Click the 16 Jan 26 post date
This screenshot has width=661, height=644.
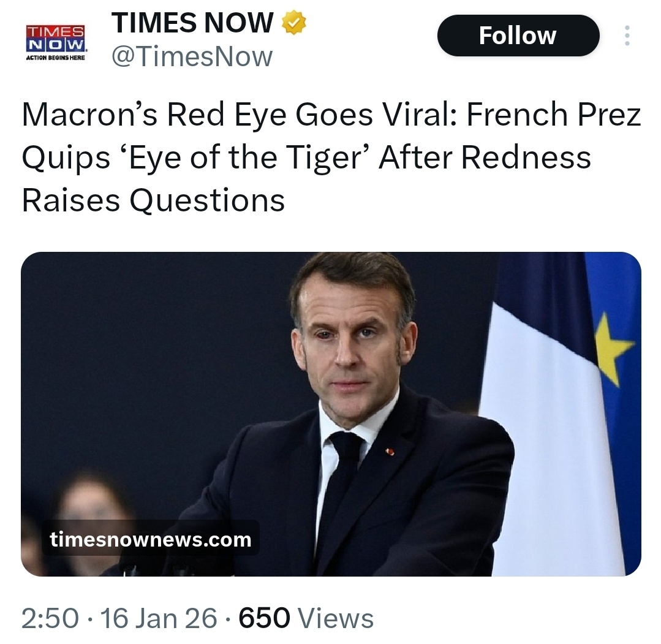pos(158,618)
